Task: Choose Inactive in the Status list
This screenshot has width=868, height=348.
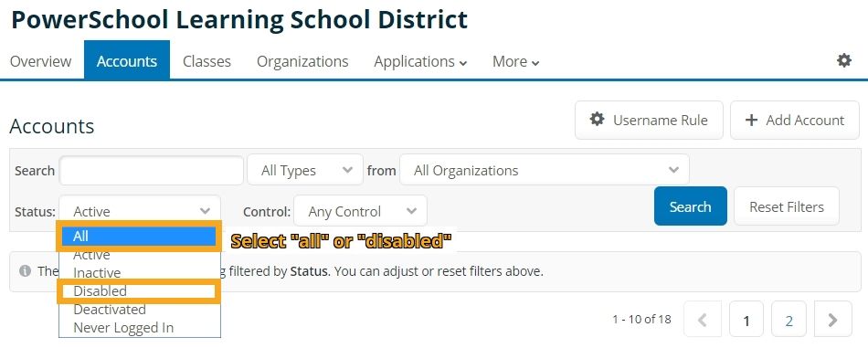Action: 140,273
